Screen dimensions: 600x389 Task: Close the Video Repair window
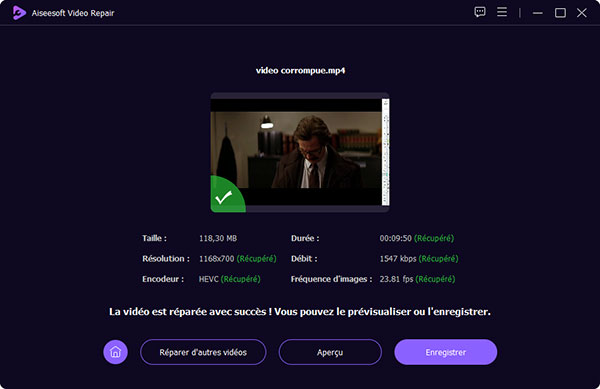pyautogui.click(x=582, y=13)
